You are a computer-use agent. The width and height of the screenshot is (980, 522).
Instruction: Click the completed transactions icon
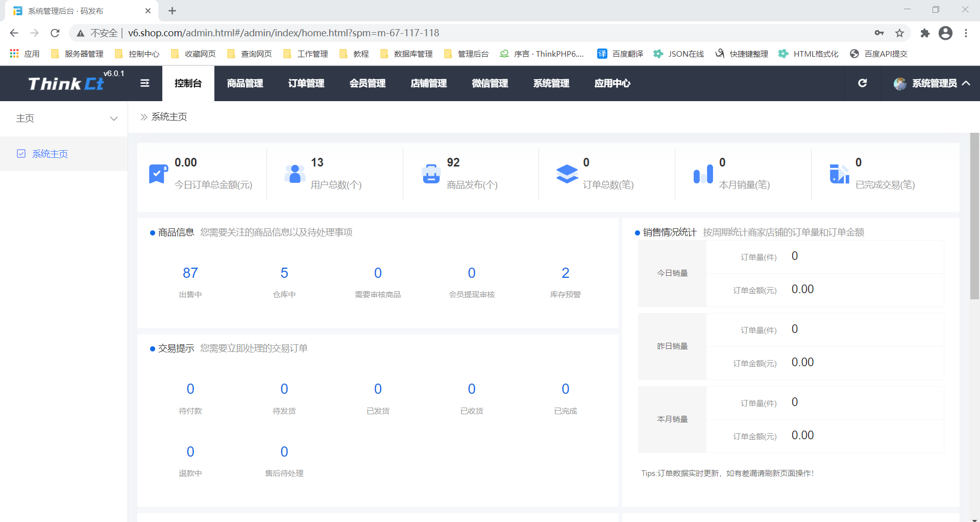[839, 174]
